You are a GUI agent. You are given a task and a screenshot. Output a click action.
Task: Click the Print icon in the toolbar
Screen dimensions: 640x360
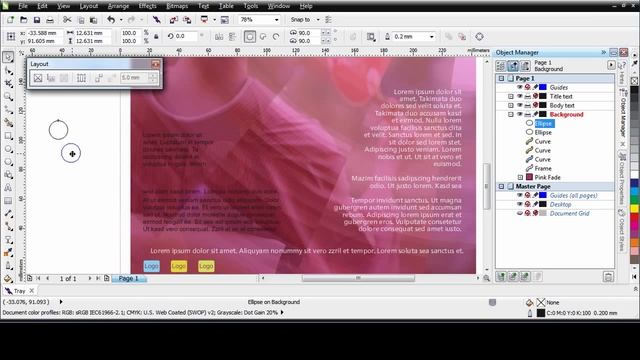point(50,20)
